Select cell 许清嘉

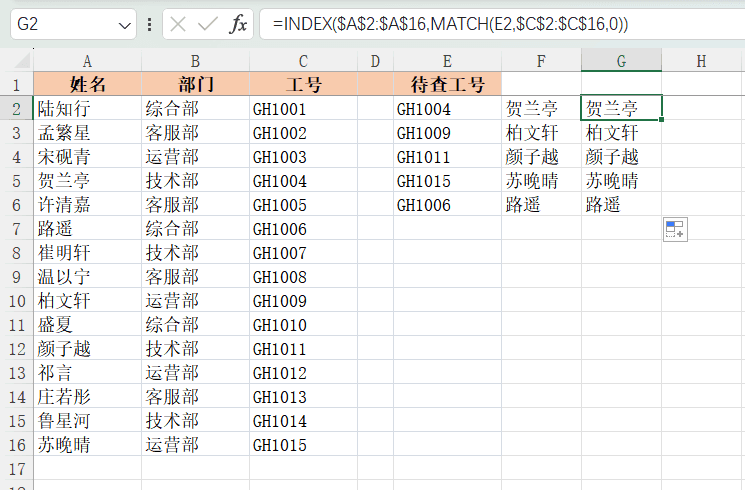click(x=87, y=204)
